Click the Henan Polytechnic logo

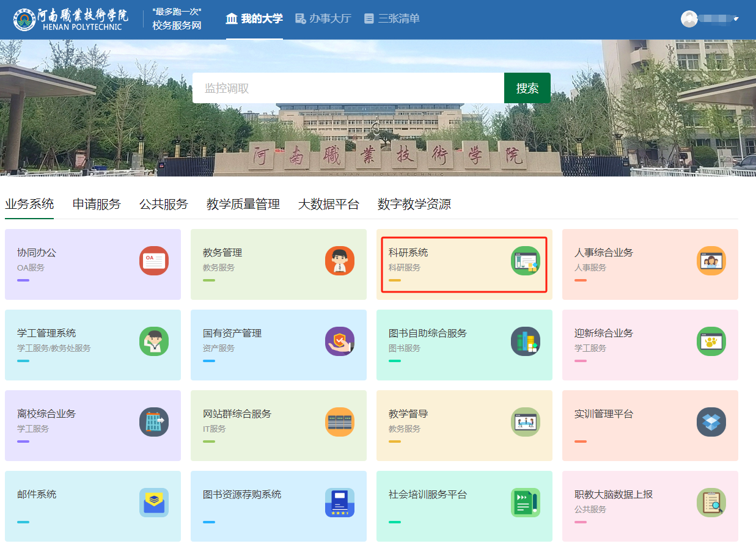click(71, 19)
